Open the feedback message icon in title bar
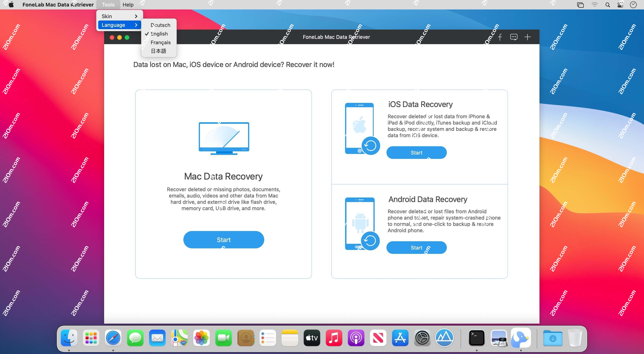 click(x=514, y=37)
